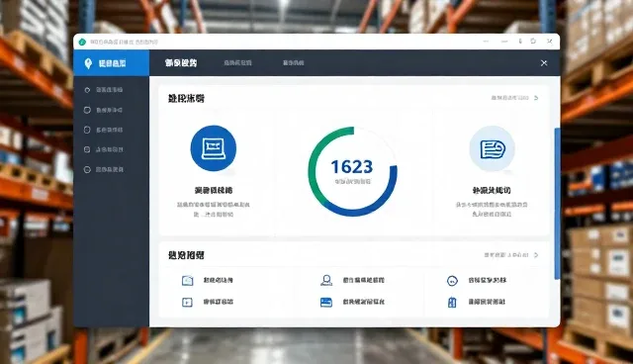Open the first sidebar item below the logo
Image resolution: width=633 pixels, height=364 pixels.
[x=103, y=90]
